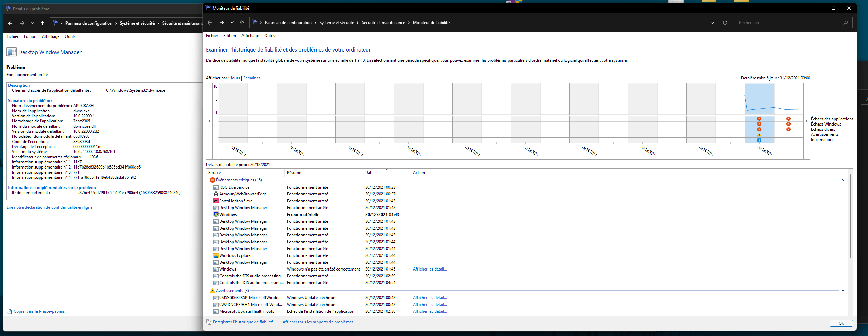Viewport: 868px width, 336px height.
Task: Open recent locations dropdown in Détails du problème
Action: [32, 23]
